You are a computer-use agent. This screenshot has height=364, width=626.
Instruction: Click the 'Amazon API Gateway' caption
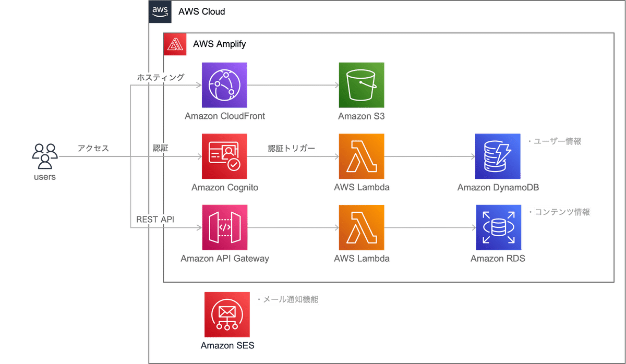click(225, 258)
